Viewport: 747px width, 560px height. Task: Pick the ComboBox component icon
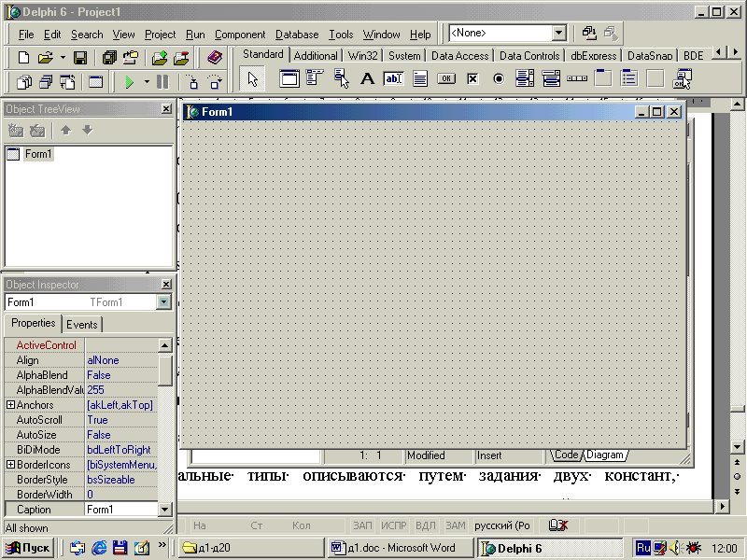551,78
